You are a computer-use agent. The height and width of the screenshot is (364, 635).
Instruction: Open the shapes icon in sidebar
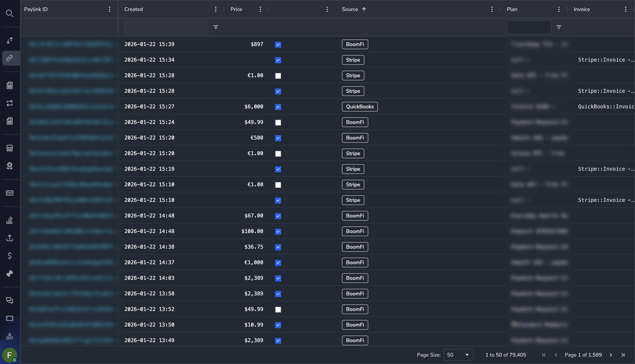pyautogui.click(x=9, y=336)
